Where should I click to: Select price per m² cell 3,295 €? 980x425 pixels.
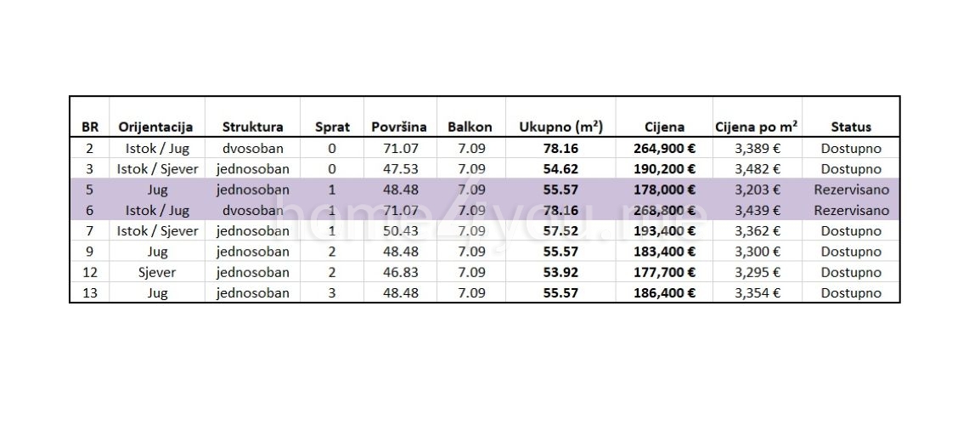757,272
